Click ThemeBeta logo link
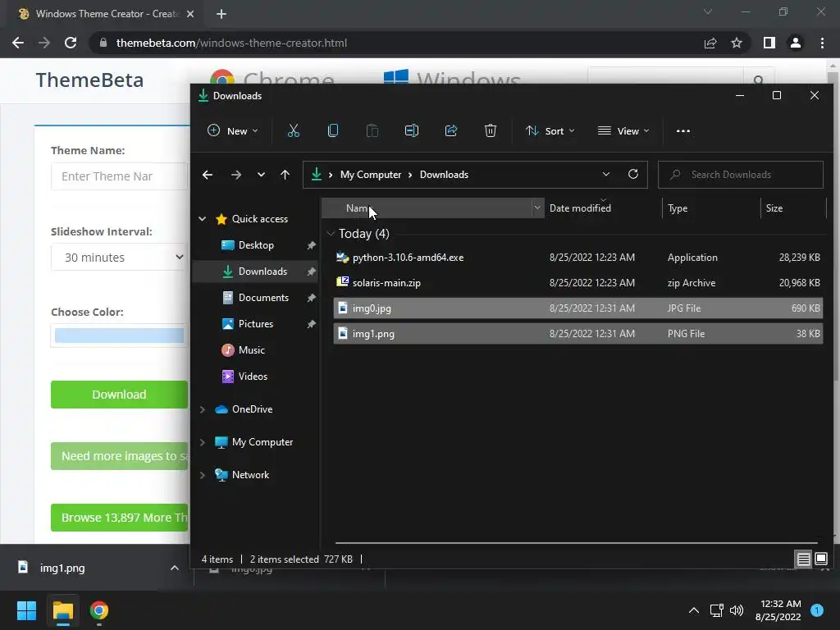The width and height of the screenshot is (840, 630). click(89, 80)
